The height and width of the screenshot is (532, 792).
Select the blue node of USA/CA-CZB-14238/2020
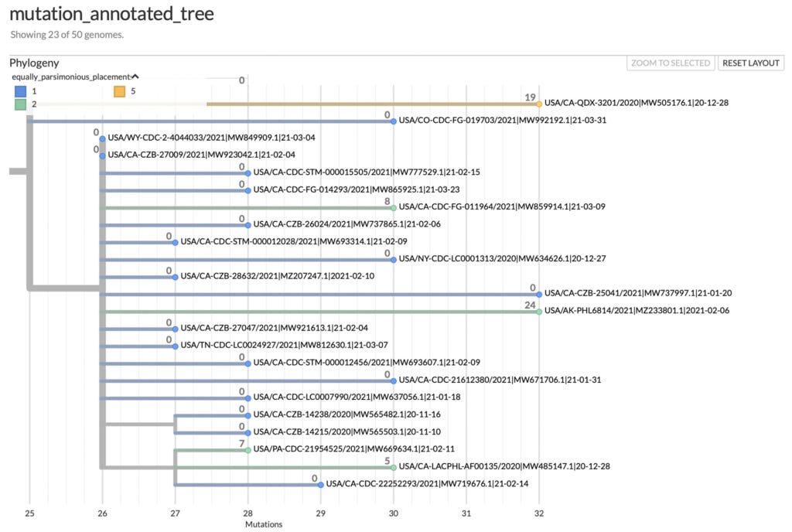click(x=248, y=416)
